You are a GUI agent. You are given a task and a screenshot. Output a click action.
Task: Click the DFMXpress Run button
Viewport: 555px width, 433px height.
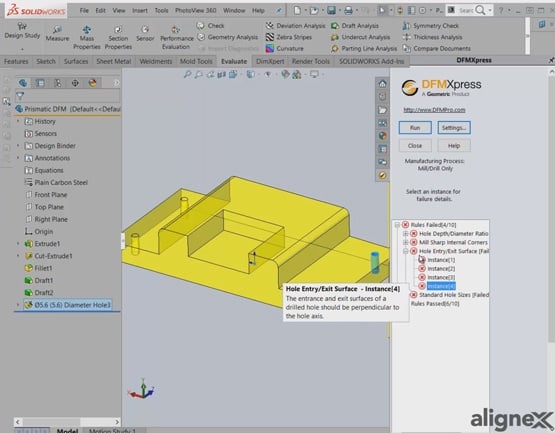[x=415, y=128]
